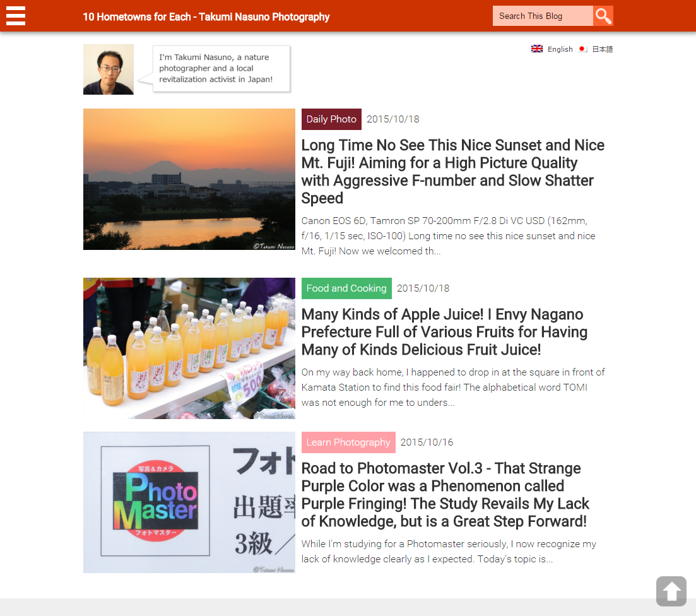696x616 pixels.
Task: Open the blog title header link
Action: [206, 17]
